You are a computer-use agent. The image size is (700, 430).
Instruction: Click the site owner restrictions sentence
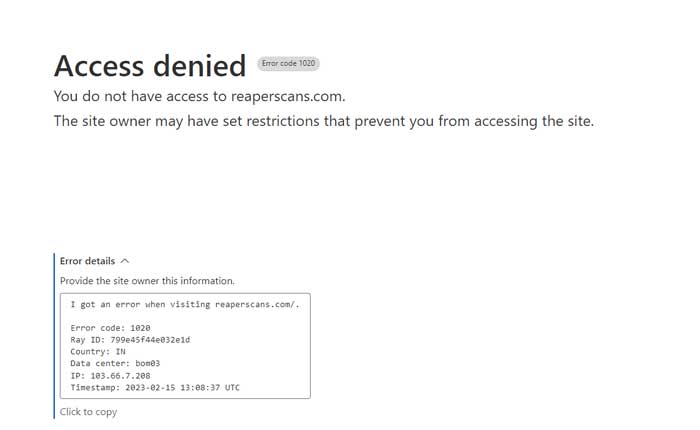(323, 122)
